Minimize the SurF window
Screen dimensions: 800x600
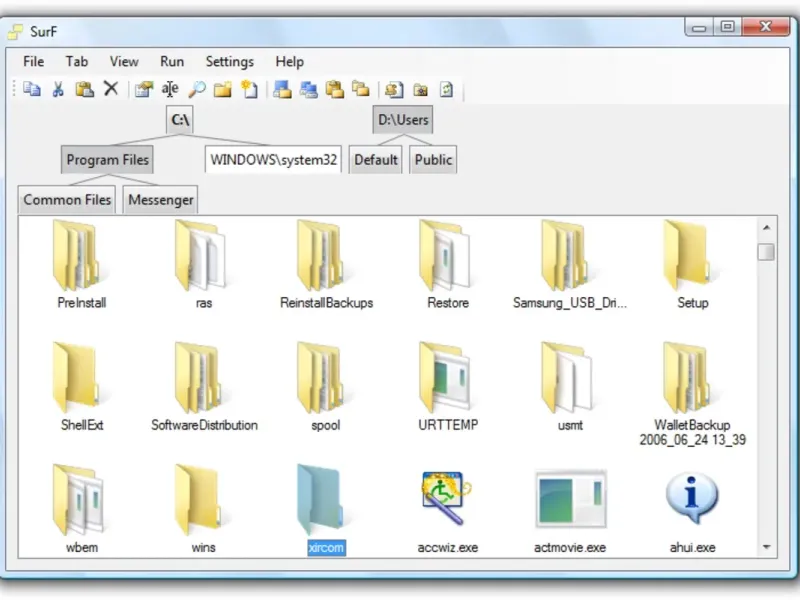click(699, 28)
